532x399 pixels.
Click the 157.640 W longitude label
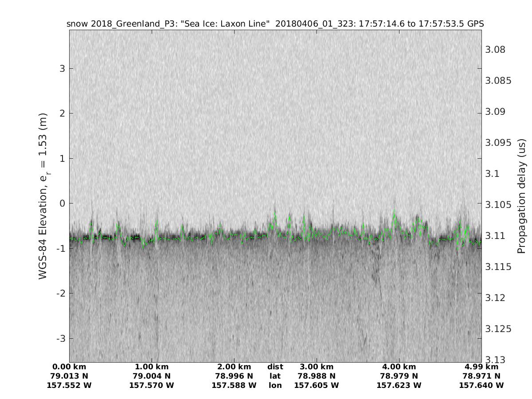[x=481, y=385]
